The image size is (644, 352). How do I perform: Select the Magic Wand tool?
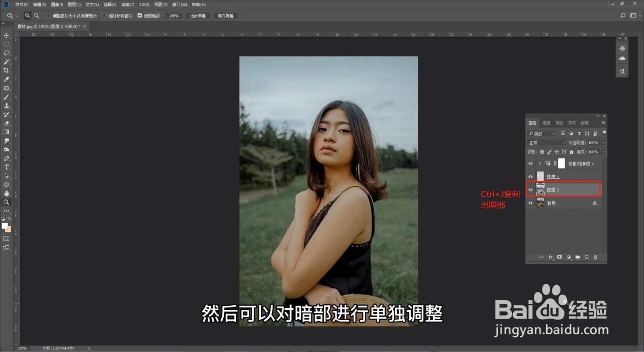6,62
